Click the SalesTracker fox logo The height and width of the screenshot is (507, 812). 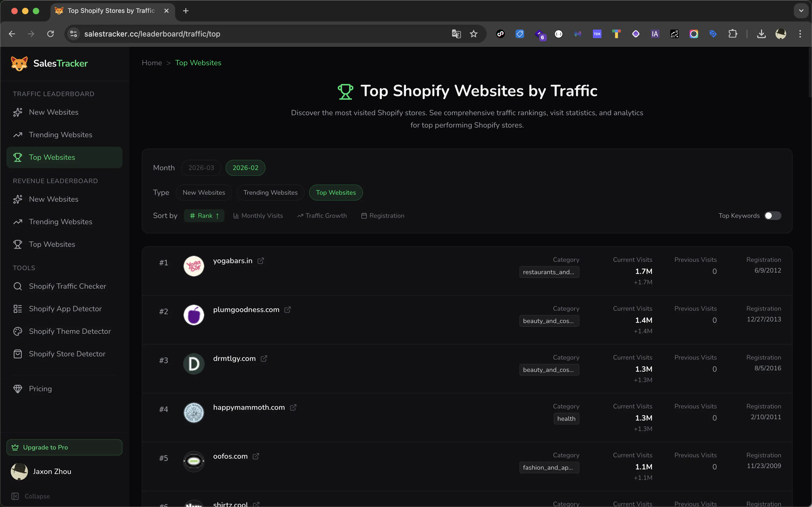pos(19,63)
